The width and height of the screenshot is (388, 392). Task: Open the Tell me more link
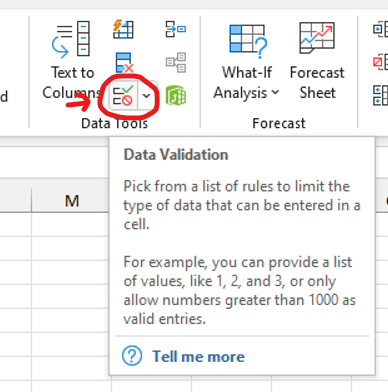[x=198, y=356]
